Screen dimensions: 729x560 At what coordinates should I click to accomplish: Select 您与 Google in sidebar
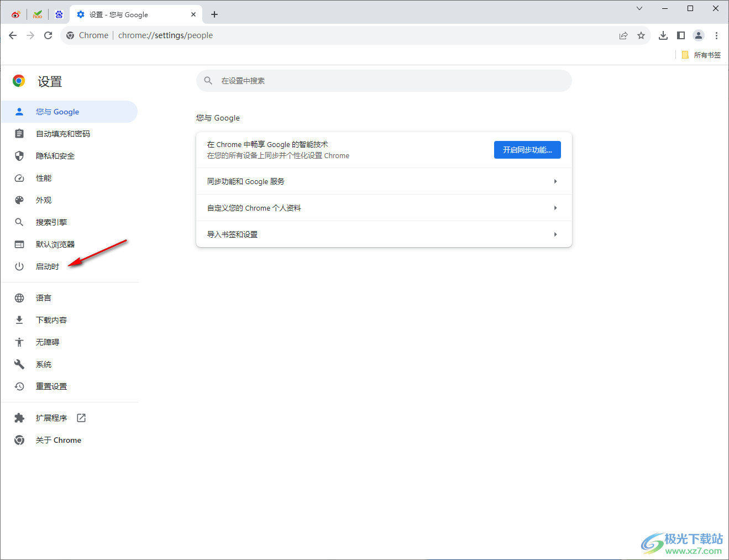(69, 112)
